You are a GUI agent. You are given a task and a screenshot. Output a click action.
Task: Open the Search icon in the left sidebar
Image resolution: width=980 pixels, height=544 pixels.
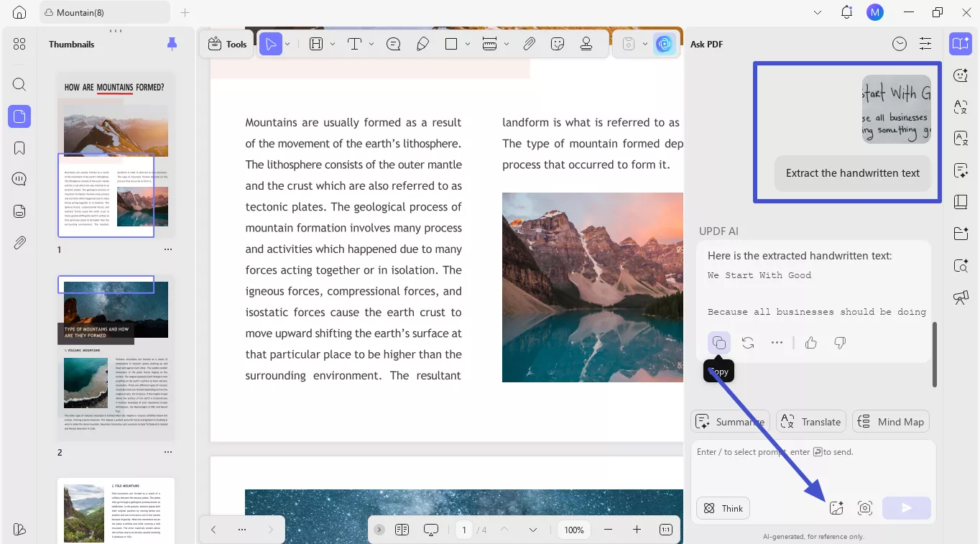tap(19, 84)
